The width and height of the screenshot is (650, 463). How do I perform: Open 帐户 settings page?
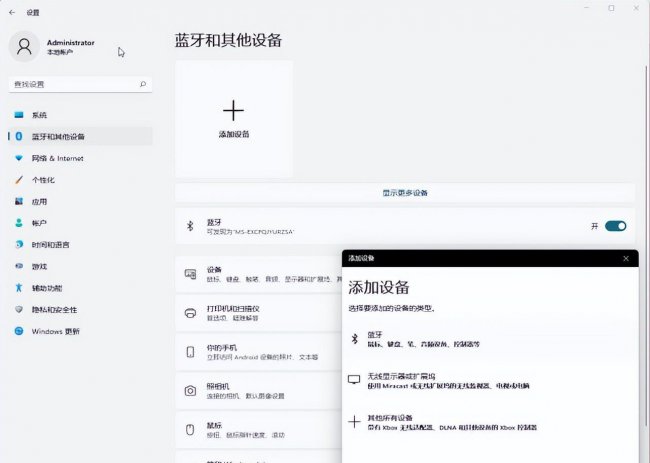(80, 223)
